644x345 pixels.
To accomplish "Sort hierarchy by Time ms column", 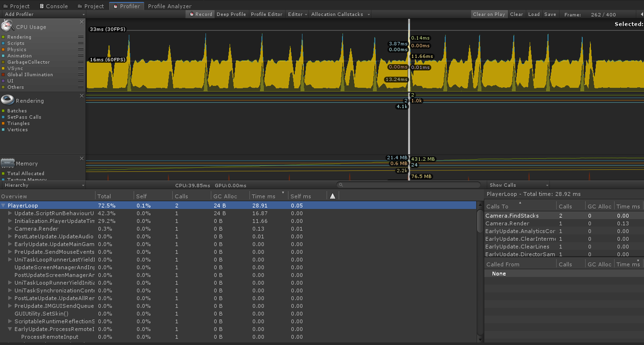I will (x=268, y=196).
